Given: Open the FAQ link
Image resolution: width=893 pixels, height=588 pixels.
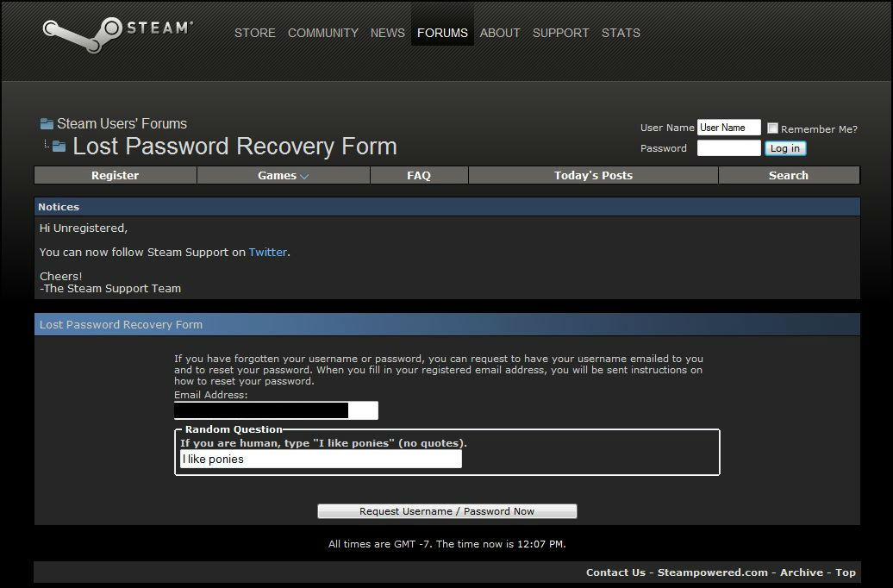Looking at the screenshot, I should pyautogui.click(x=419, y=176).
